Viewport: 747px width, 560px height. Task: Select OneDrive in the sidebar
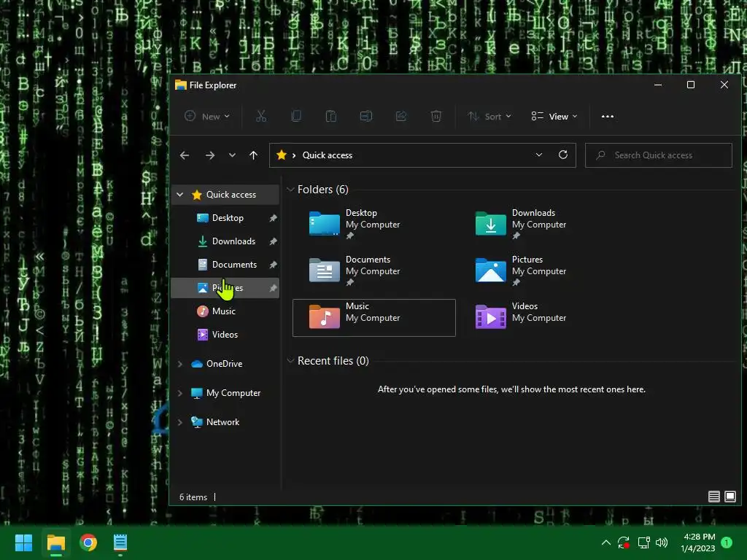click(225, 364)
